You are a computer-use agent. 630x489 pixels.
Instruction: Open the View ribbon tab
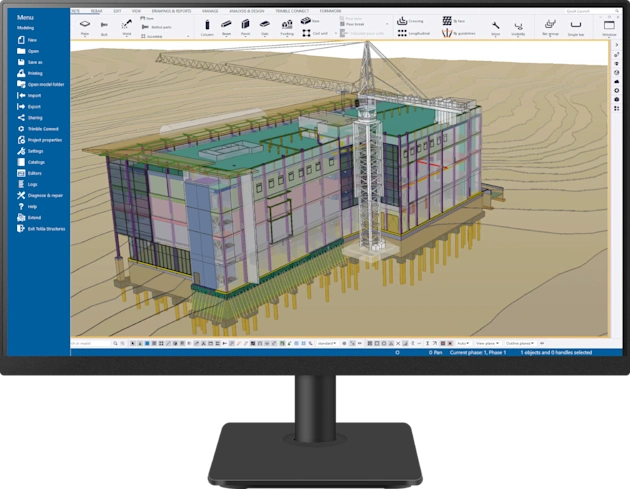pyautogui.click(x=136, y=11)
